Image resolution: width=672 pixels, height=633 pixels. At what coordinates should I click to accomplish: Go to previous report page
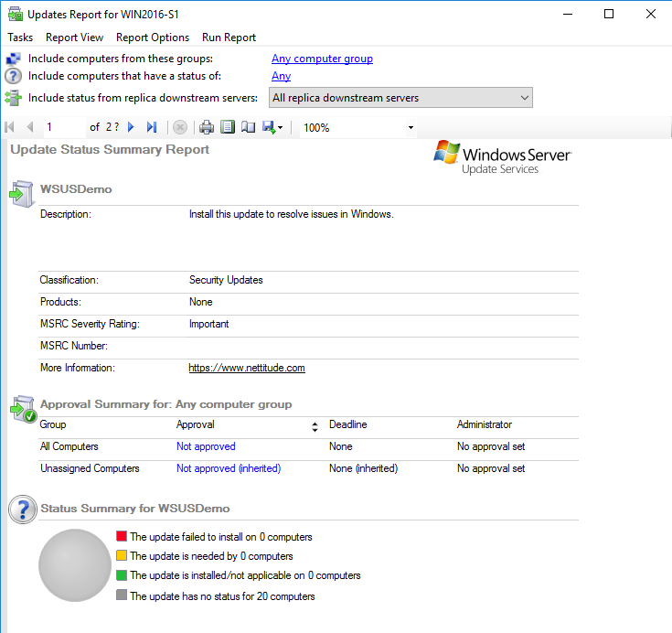(x=30, y=127)
